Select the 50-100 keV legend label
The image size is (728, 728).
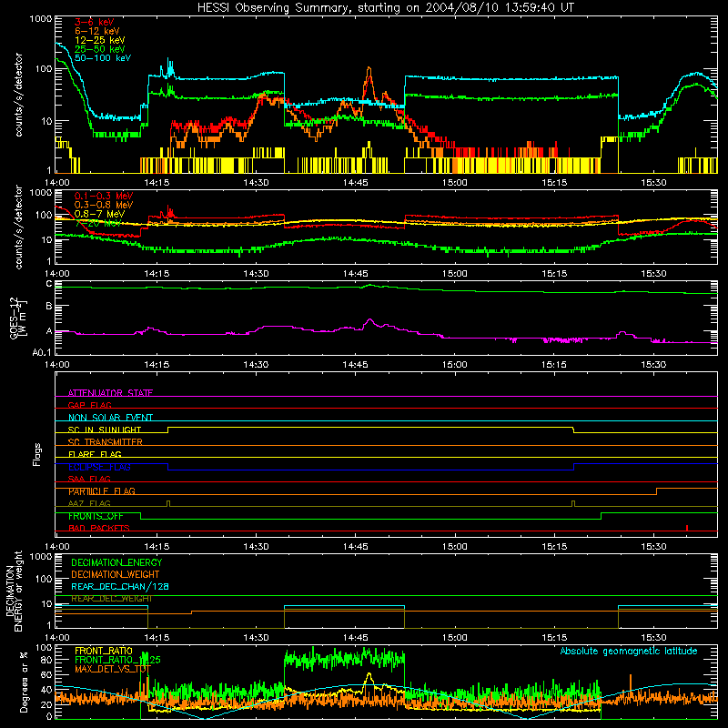tap(103, 58)
